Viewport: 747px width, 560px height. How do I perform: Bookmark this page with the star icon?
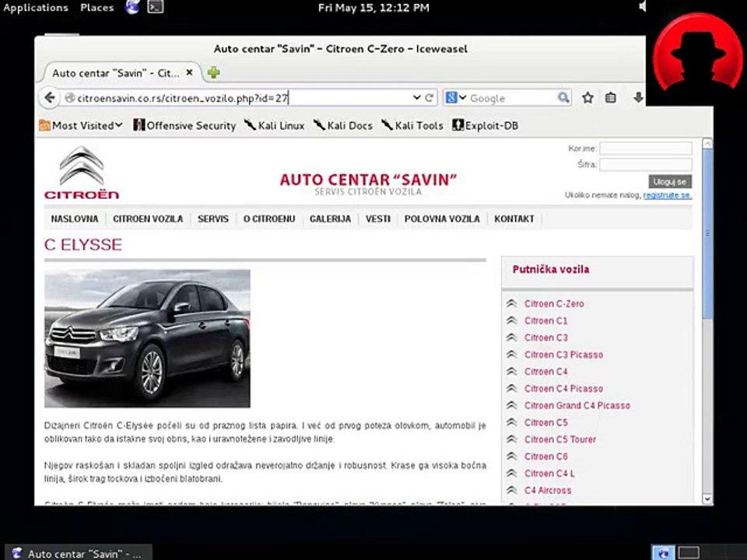click(x=588, y=98)
